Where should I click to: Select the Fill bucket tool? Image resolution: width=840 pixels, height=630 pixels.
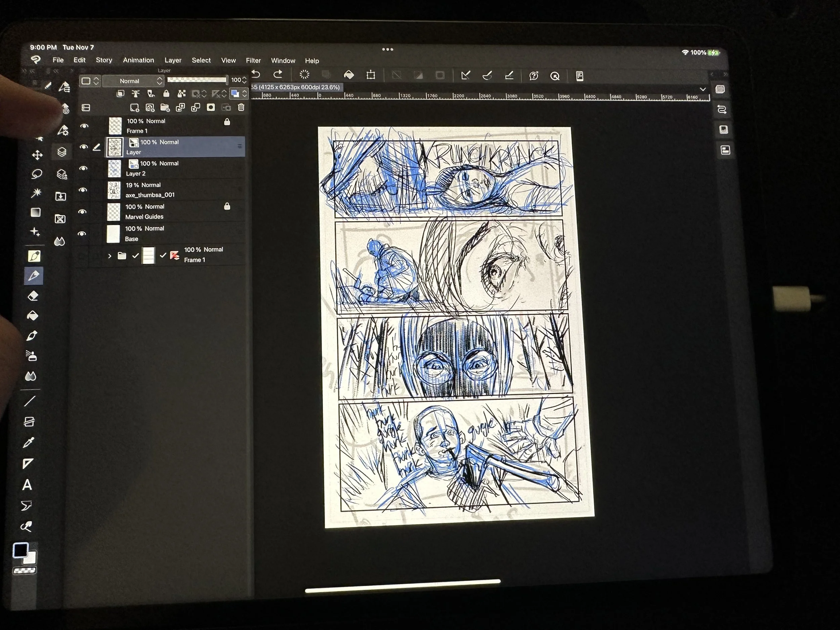click(x=33, y=316)
